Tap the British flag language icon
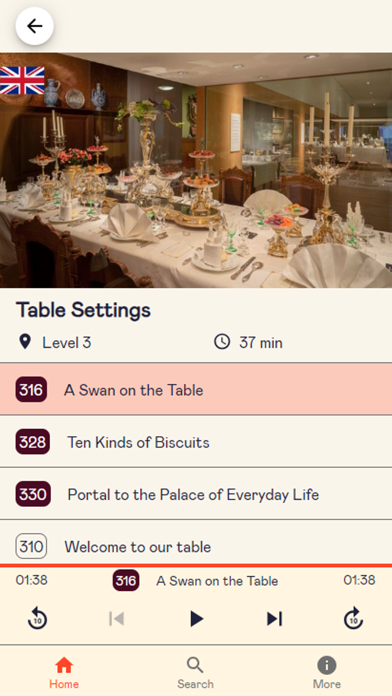 (22, 80)
